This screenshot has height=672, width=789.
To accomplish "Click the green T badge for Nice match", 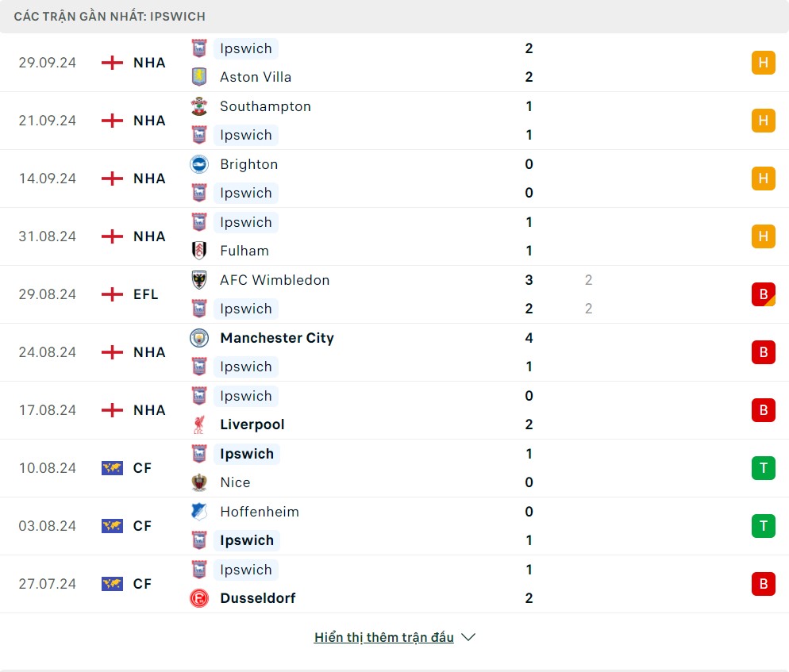I will click(763, 468).
